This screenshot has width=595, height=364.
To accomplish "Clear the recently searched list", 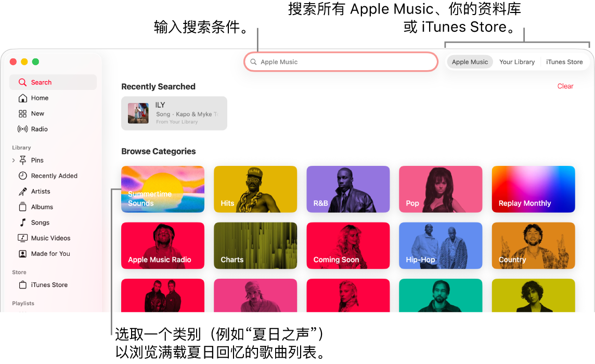I will tap(565, 86).
